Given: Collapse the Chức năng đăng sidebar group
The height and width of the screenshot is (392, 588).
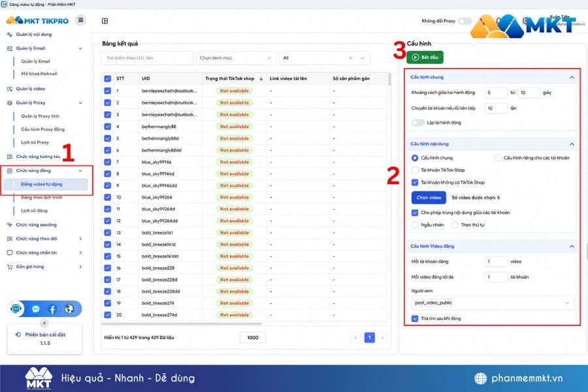Looking at the screenshot, I should coord(80,171).
